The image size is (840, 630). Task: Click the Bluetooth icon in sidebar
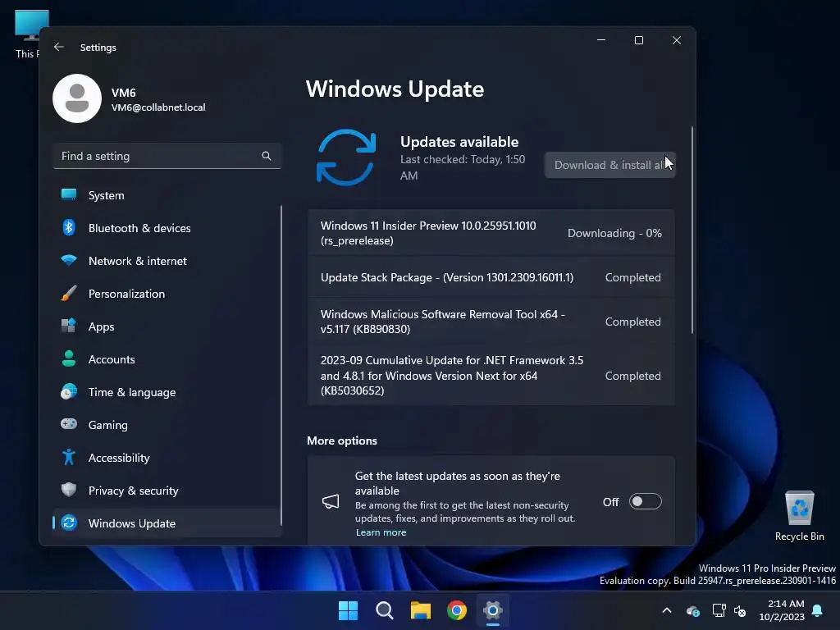click(69, 228)
